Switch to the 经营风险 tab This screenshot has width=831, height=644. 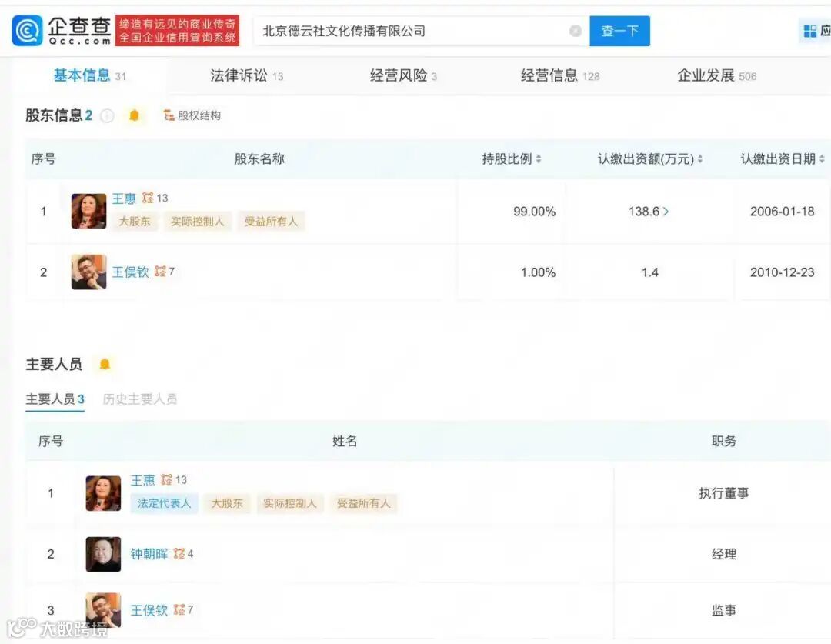coord(403,75)
